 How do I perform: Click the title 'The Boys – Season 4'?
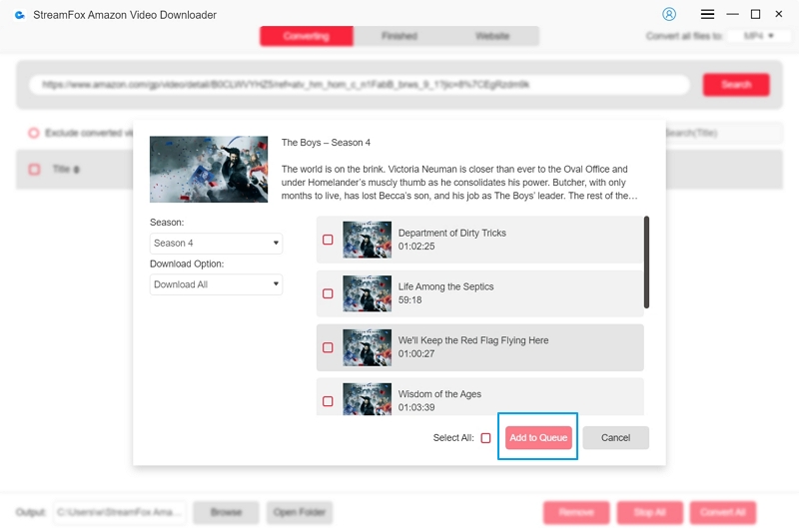[326, 143]
